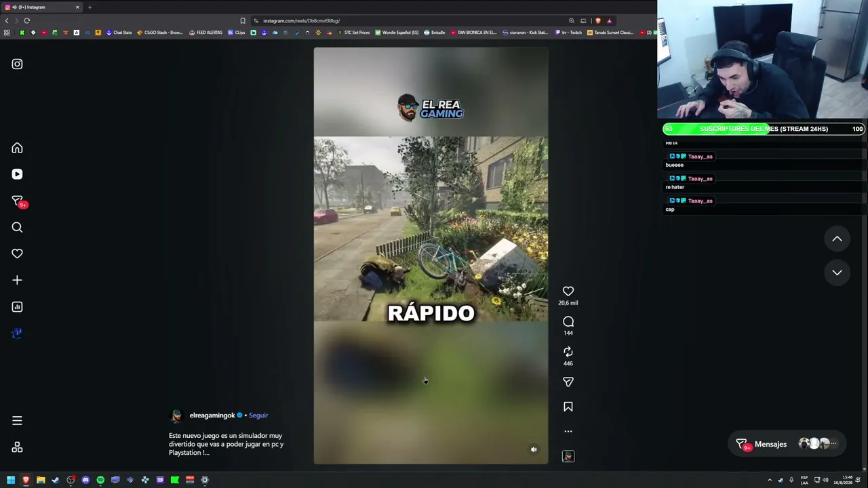This screenshot has height=488, width=868.
Task: Select the Instagram browser tab
Action: tap(42, 7)
